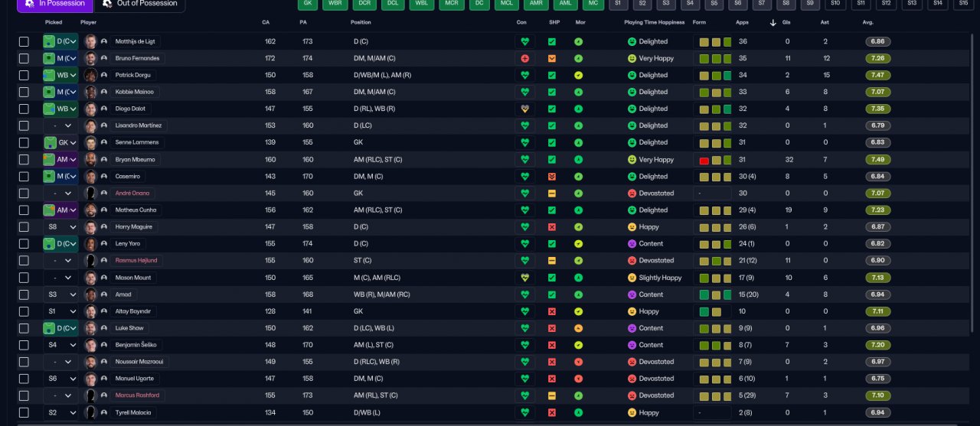Click Kobbie Mainoo's green morale icon
980x426 pixels.
coord(579,92)
